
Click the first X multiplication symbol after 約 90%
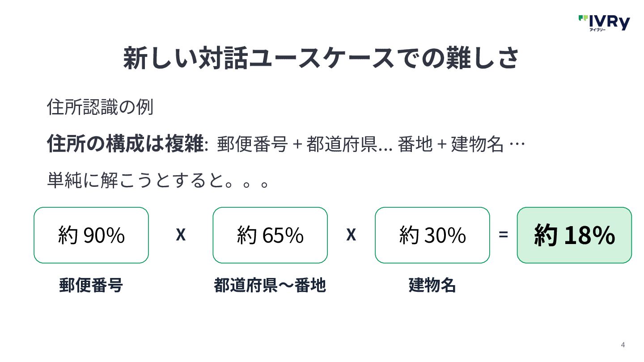(180, 235)
